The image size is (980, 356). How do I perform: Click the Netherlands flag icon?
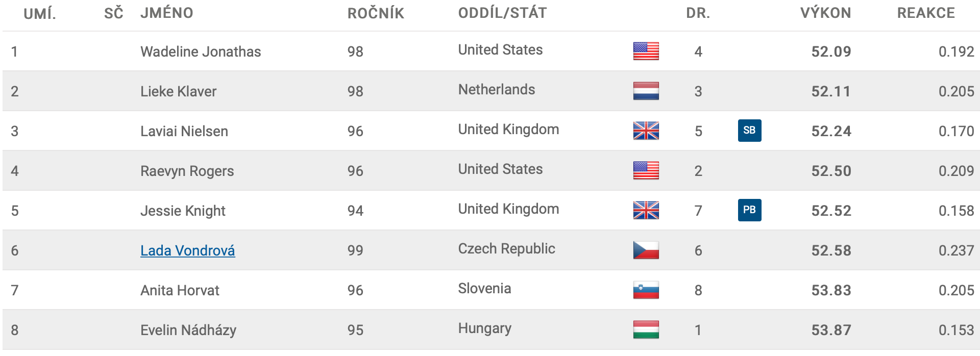(646, 91)
